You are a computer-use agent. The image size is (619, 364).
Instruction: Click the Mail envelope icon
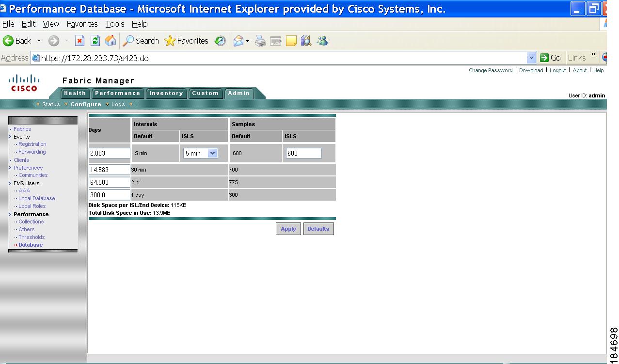[238, 41]
